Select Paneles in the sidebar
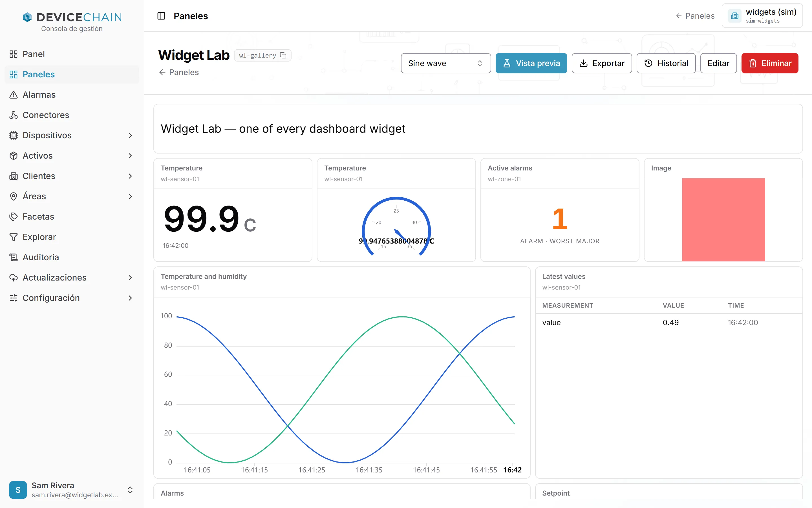Screen dimensions: 812x508 [72, 74]
